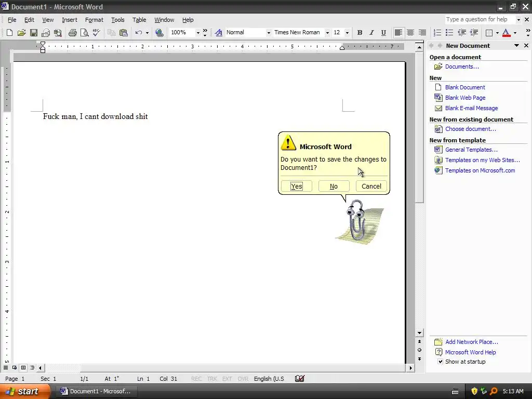Image resolution: width=532 pixels, height=399 pixels.
Task: Click the Copy toolbar icon
Action: pos(111,33)
